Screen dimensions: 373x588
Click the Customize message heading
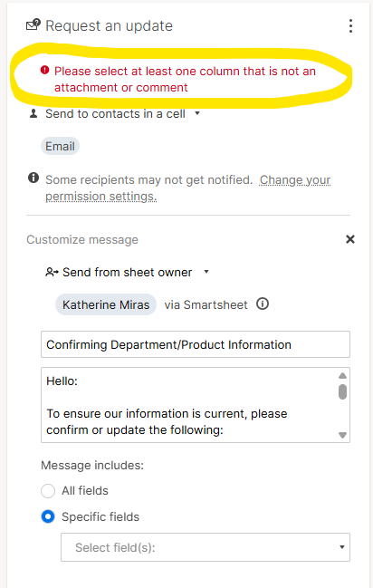coord(82,239)
